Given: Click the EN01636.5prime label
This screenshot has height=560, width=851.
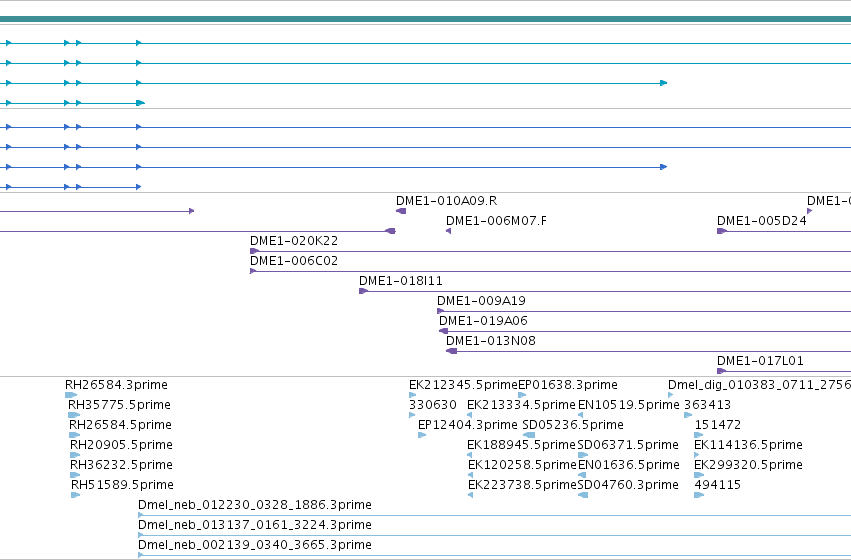Looking at the screenshot, I should tap(628, 465).
